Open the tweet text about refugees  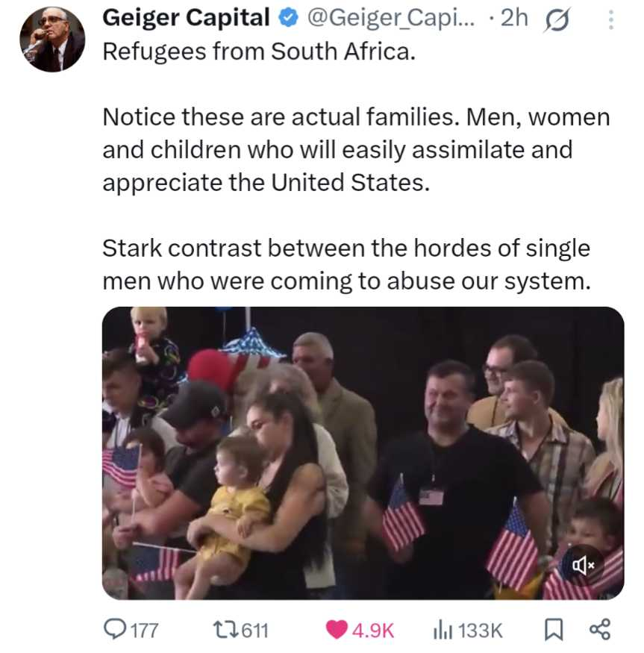click(356, 166)
